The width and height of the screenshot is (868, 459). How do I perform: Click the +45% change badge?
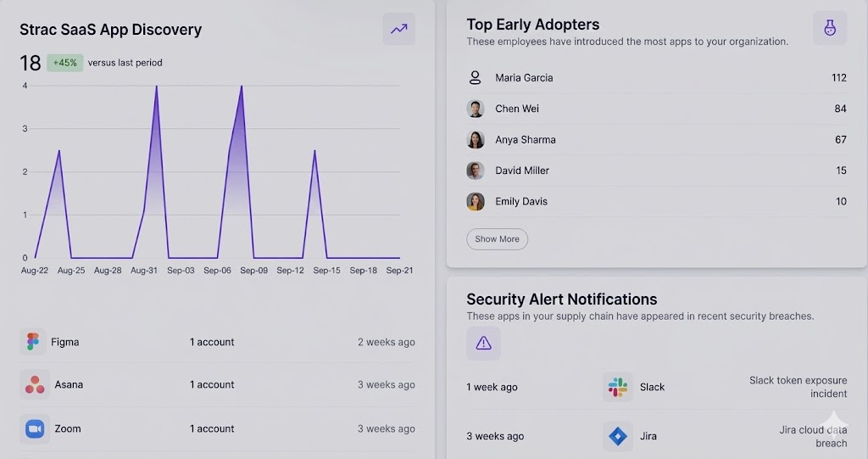64,63
